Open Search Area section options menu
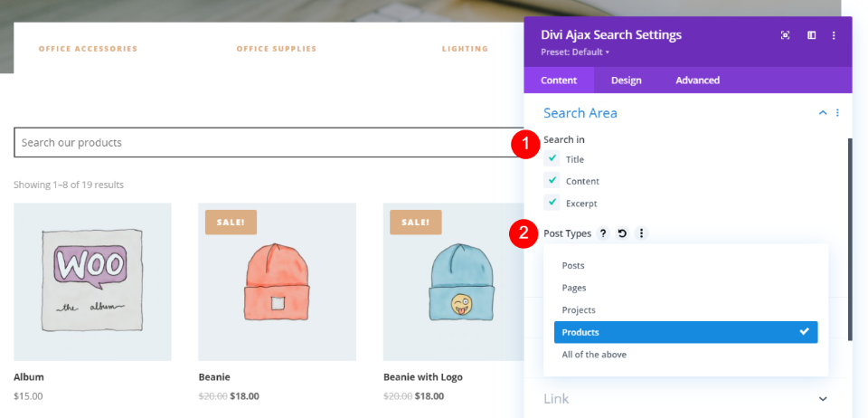This screenshot has height=418, width=868. tap(837, 113)
